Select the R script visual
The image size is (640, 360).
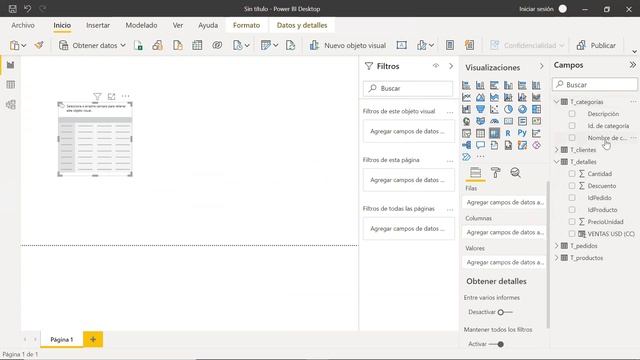click(508, 133)
